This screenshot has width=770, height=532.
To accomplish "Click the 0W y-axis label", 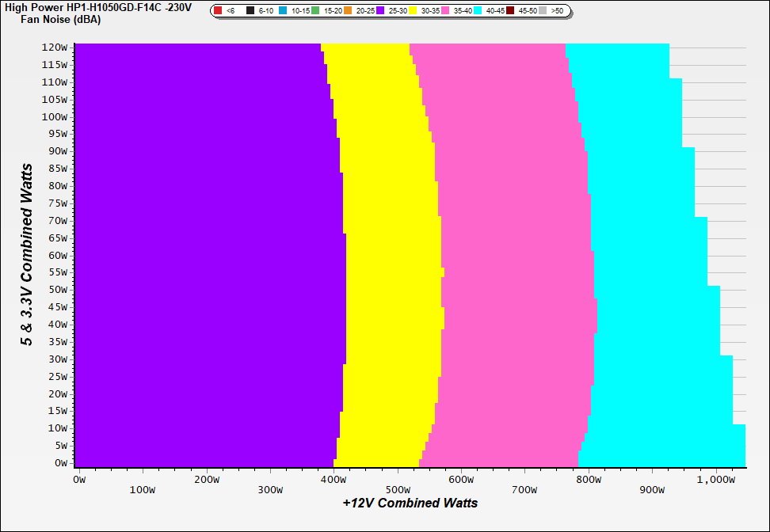I will (x=61, y=463).
